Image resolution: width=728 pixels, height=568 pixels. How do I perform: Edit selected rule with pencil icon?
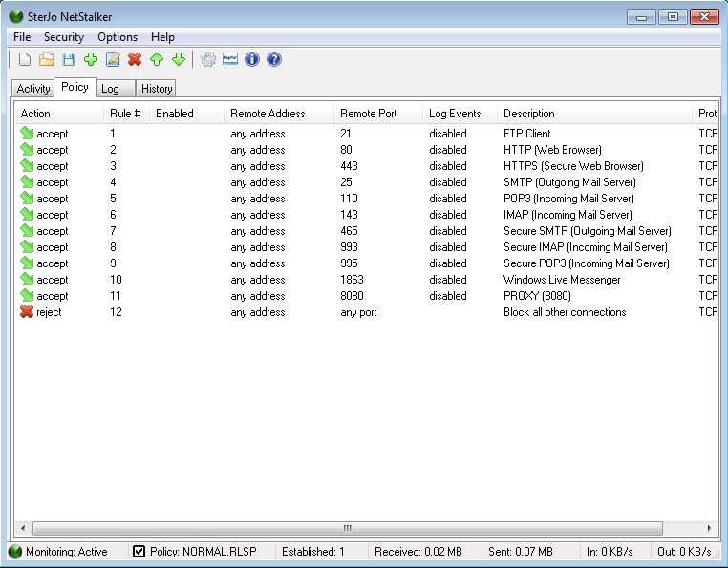(x=113, y=60)
